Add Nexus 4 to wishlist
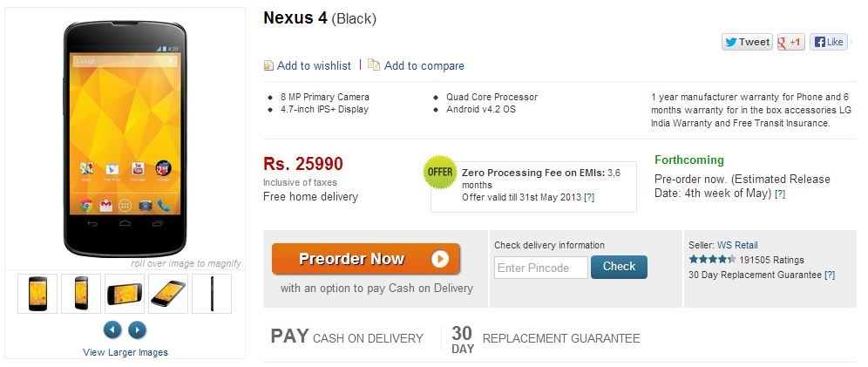 [x=313, y=65]
